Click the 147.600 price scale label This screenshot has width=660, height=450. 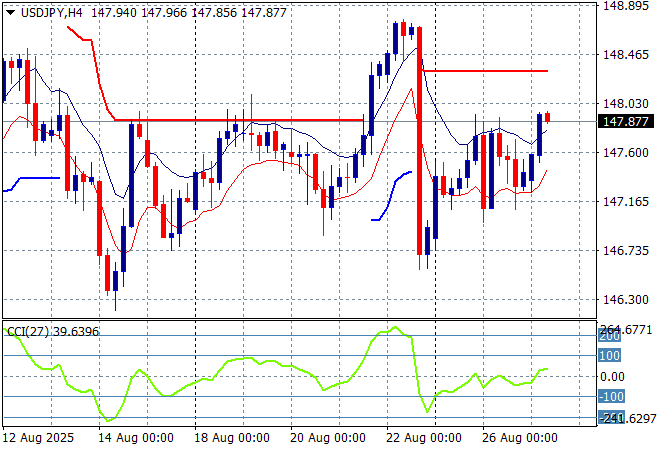625,152
